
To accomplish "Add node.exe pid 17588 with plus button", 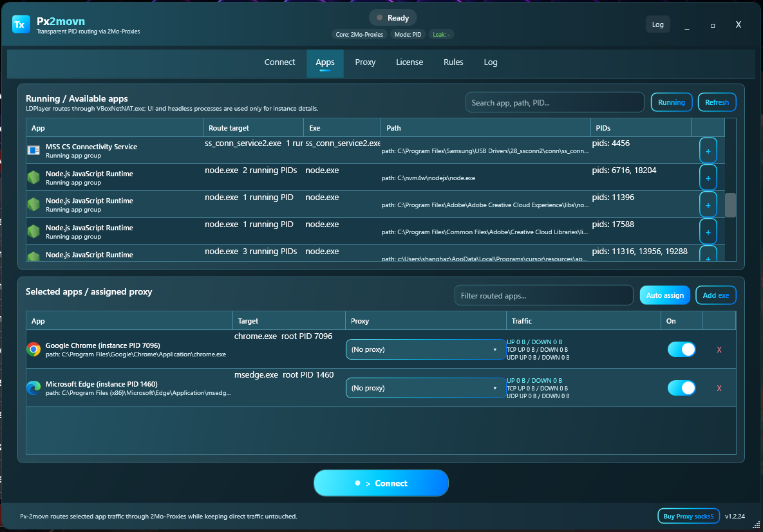I will (x=708, y=232).
